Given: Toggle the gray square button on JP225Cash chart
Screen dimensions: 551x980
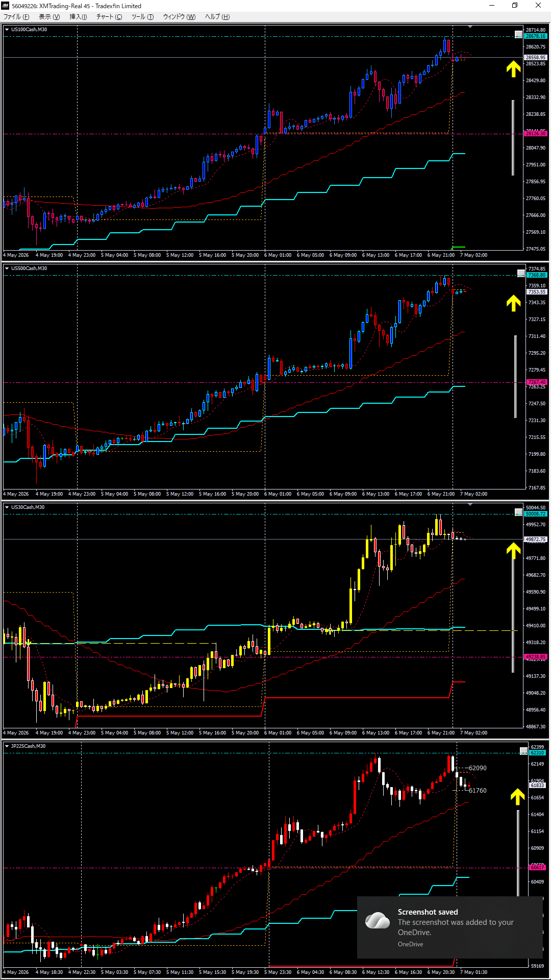Looking at the screenshot, I should point(523,751).
